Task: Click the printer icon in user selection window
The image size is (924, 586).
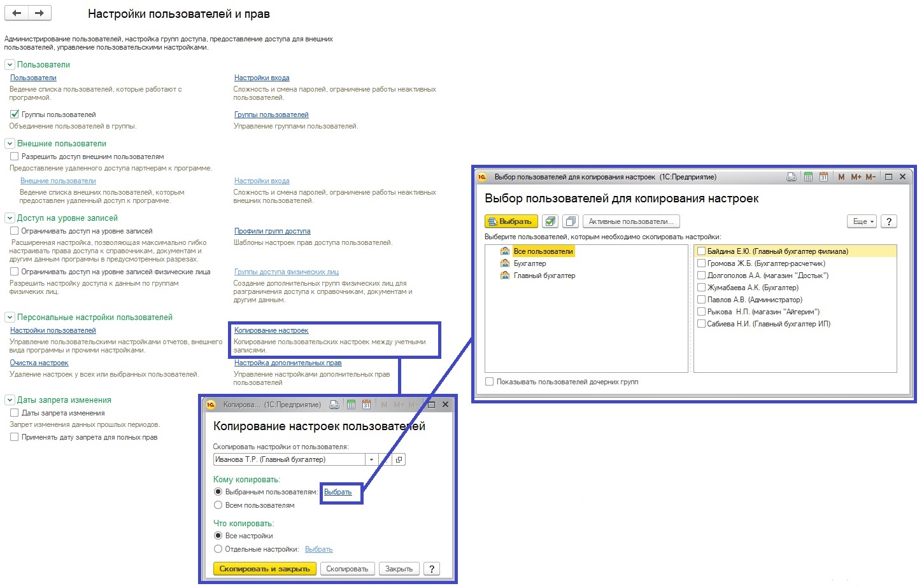Action: [x=792, y=177]
